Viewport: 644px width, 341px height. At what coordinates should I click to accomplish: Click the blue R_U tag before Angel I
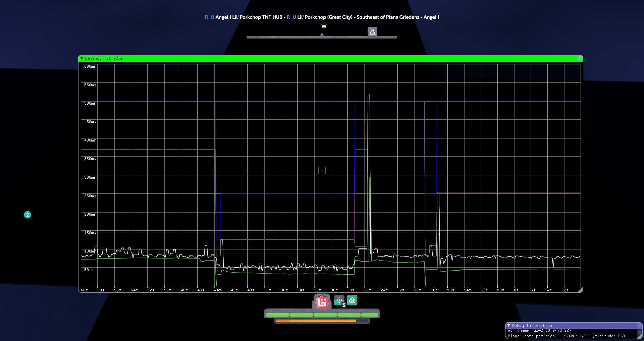tap(209, 17)
